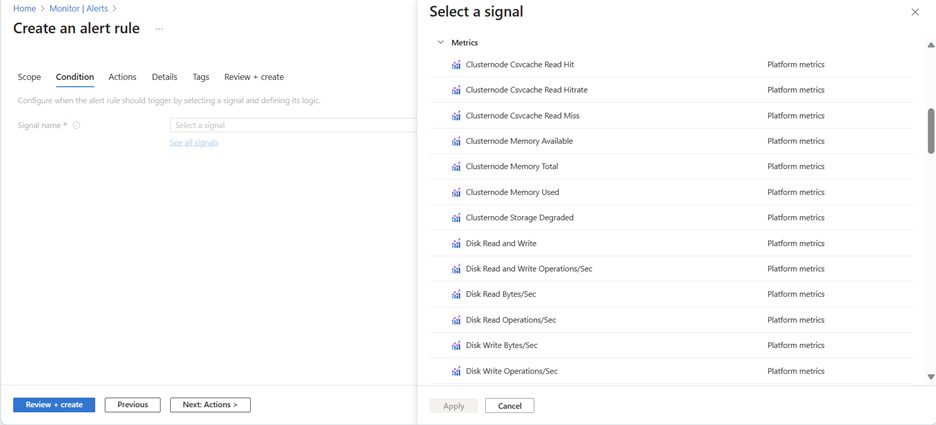Open the Select a signal dropdown field
This screenshot has width=936, height=425.
point(294,125)
